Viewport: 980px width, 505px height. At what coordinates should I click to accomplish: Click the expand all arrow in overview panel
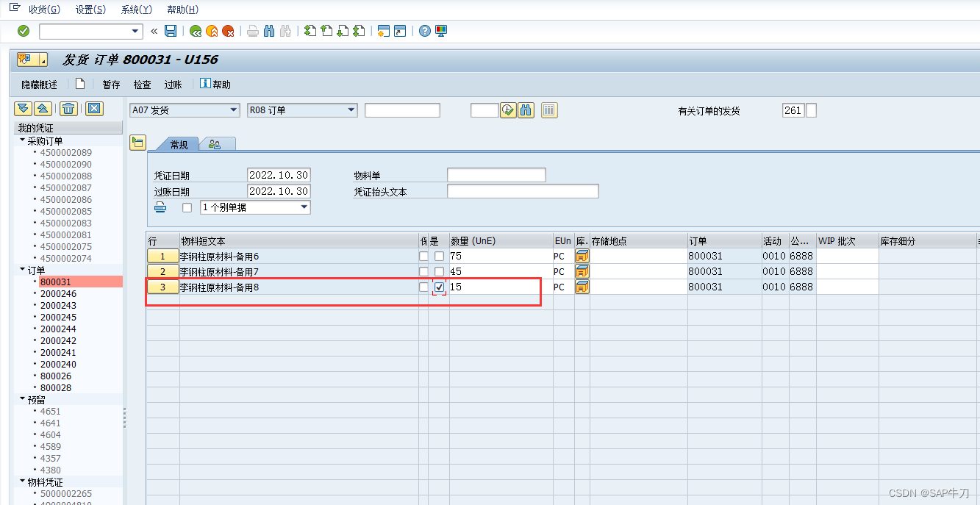24,109
